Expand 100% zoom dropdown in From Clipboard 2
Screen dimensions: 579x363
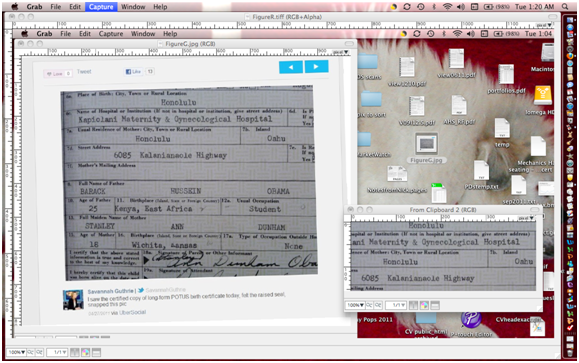(355, 305)
